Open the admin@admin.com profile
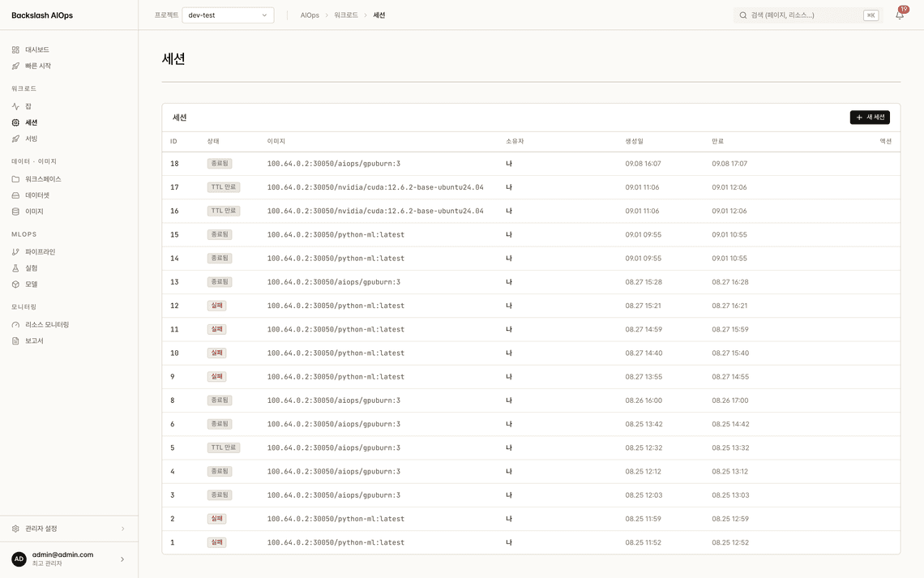Image resolution: width=924 pixels, height=578 pixels. click(68, 559)
